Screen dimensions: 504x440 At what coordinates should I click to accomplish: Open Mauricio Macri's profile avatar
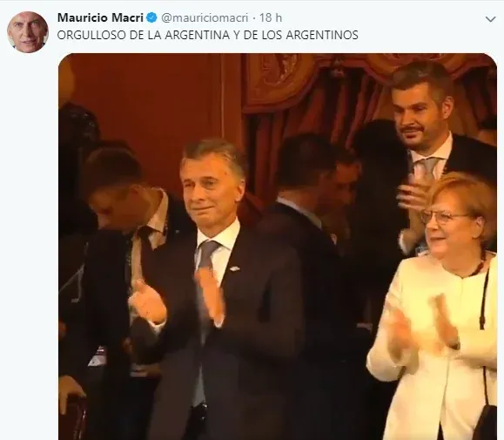tap(28, 32)
